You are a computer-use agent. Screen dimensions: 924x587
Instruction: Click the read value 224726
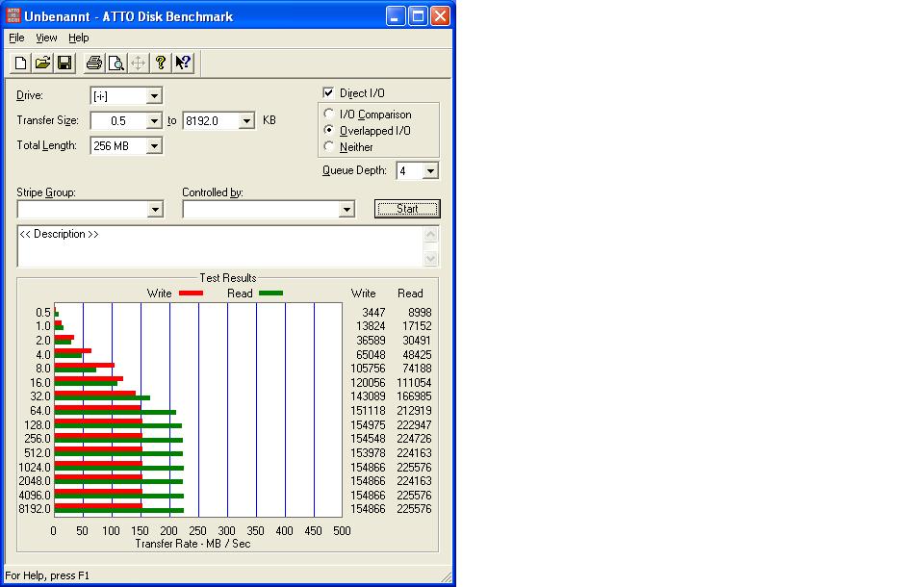(x=414, y=439)
